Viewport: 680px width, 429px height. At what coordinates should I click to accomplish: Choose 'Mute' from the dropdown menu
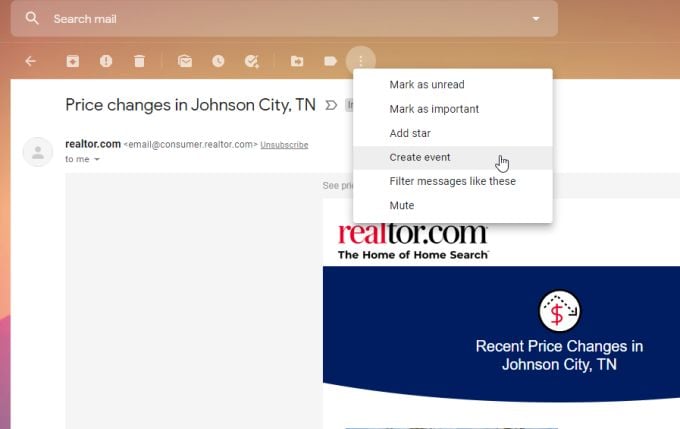click(453, 206)
